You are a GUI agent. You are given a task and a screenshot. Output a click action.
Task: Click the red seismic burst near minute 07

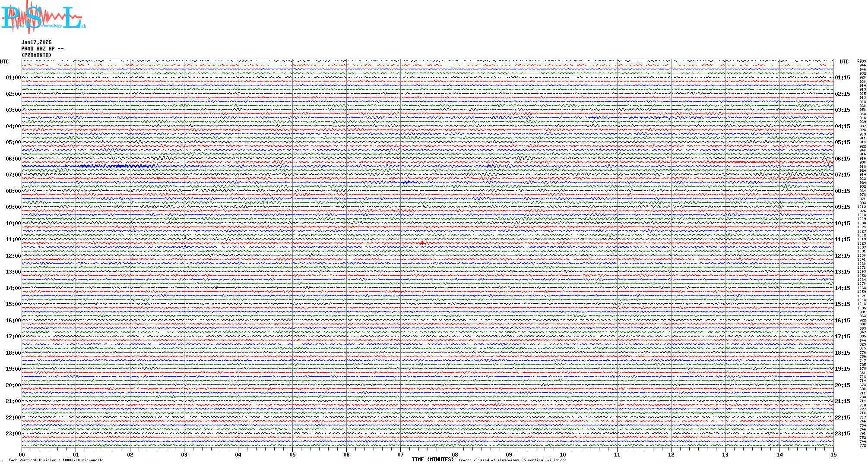tap(421, 243)
